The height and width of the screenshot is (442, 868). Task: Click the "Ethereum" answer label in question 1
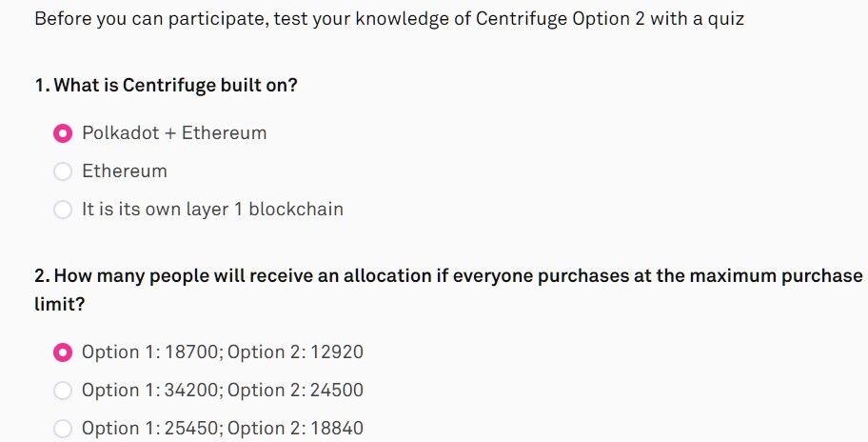tap(125, 171)
